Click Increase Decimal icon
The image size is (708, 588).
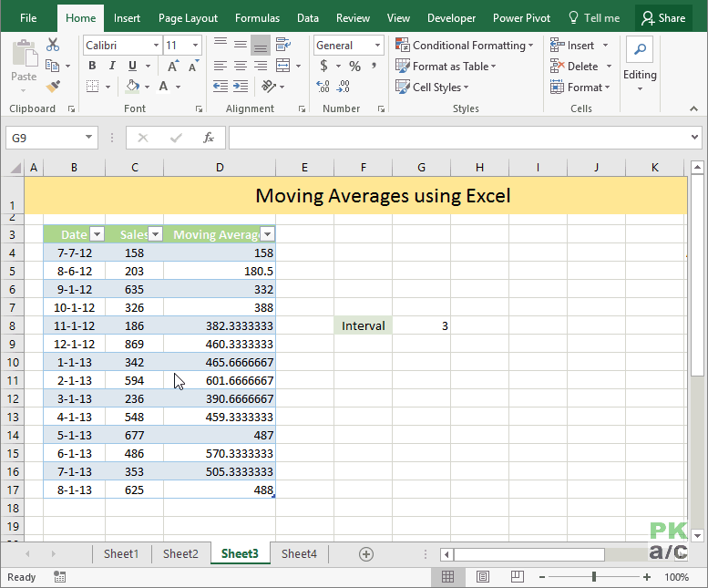pyautogui.click(x=323, y=87)
